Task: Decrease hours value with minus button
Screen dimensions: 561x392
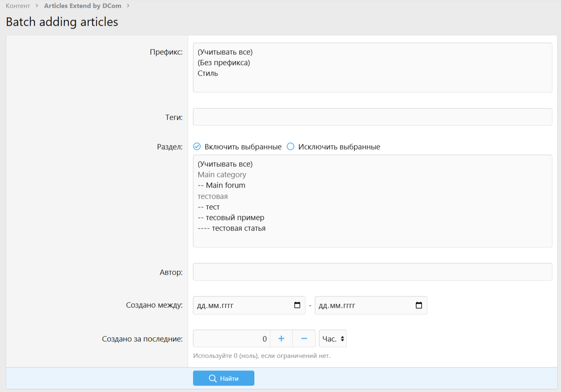Action: coord(304,338)
